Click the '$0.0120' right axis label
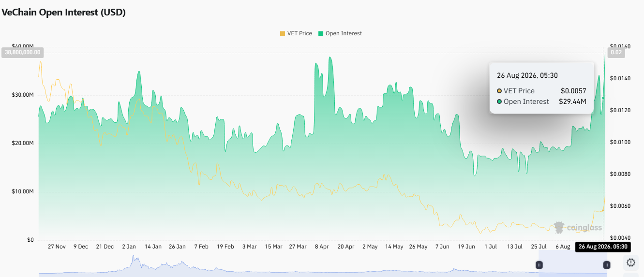 click(621, 110)
